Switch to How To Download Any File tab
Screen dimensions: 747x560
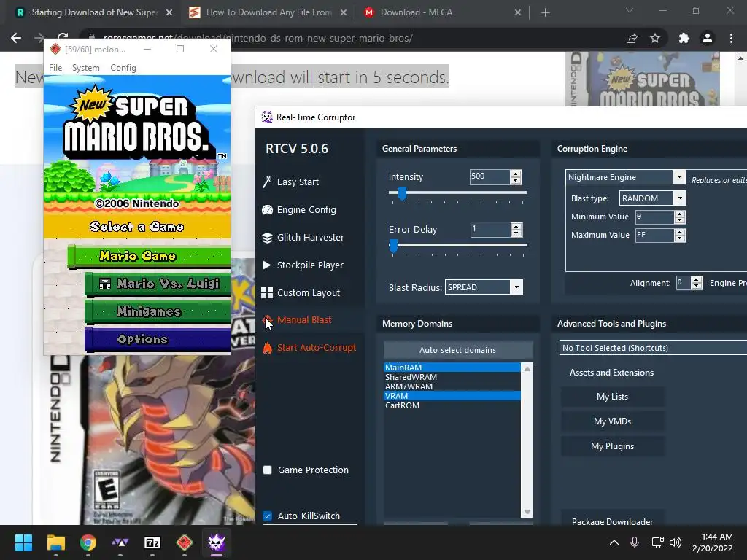268,13
